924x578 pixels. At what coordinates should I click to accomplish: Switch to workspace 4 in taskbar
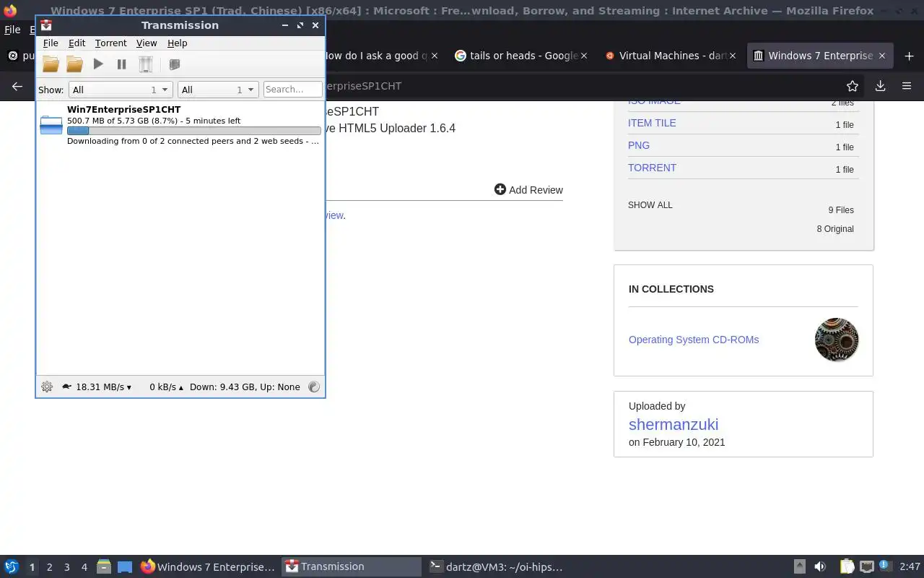point(84,567)
